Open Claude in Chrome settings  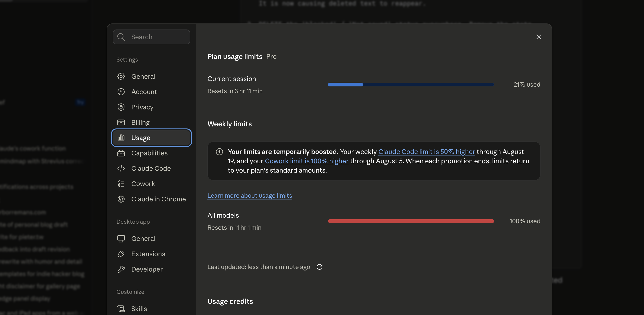[151, 199]
